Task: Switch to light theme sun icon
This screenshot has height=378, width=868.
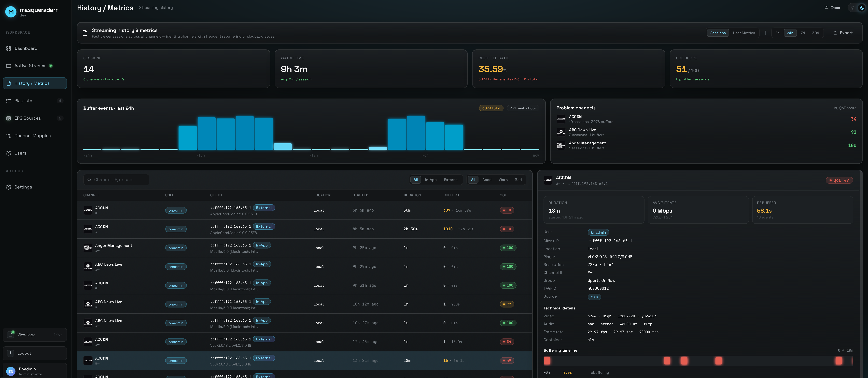Action: (852, 8)
